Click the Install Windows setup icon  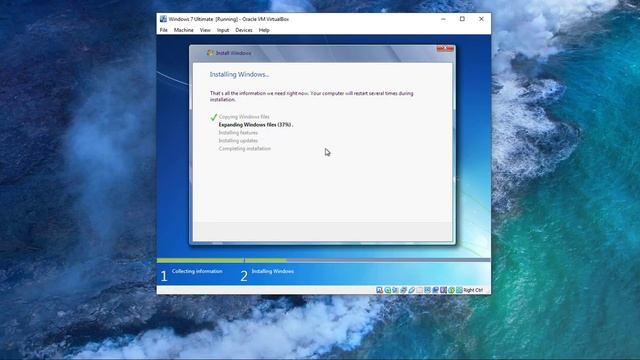point(210,53)
